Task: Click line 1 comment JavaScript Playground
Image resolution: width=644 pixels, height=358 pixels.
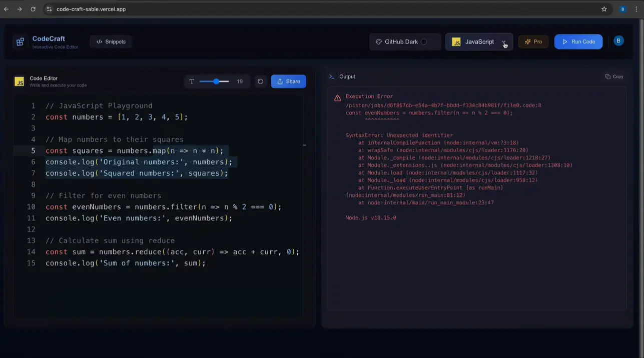Action: tap(99, 106)
